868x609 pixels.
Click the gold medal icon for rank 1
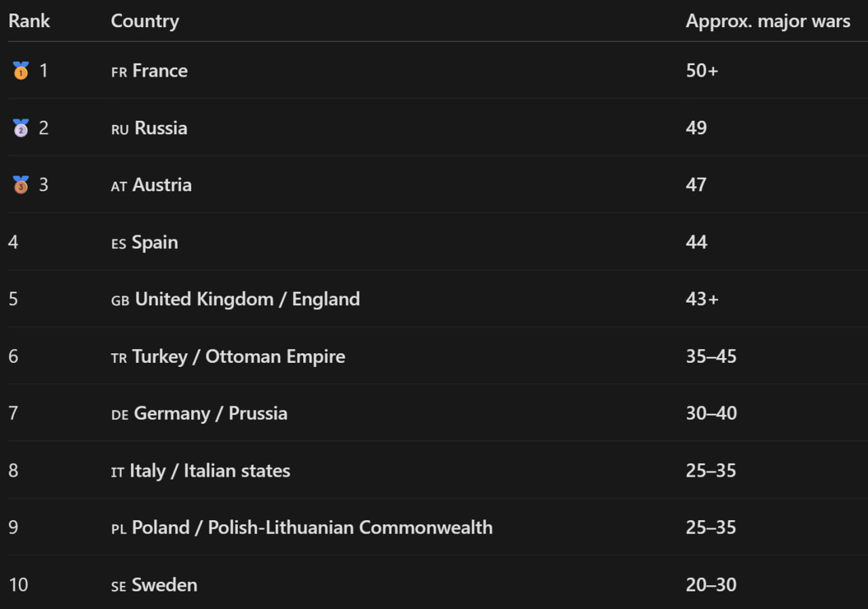pos(21,71)
